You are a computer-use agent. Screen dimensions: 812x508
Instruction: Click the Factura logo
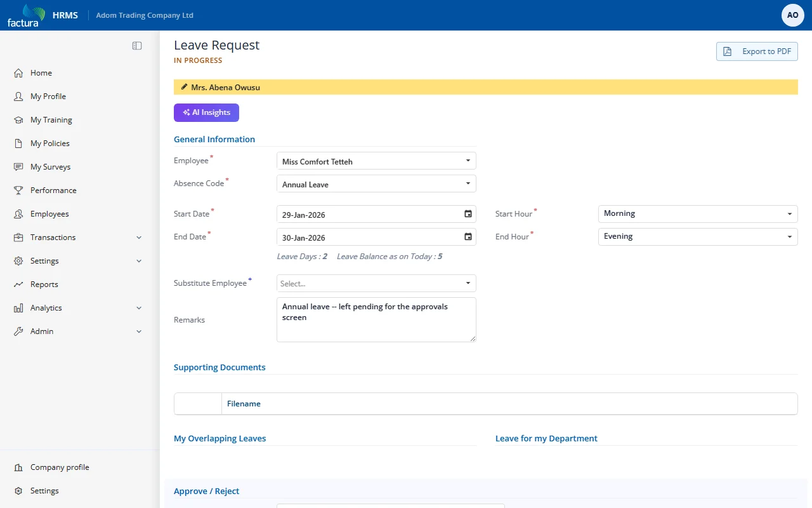pyautogui.click(x=26, y=15)
